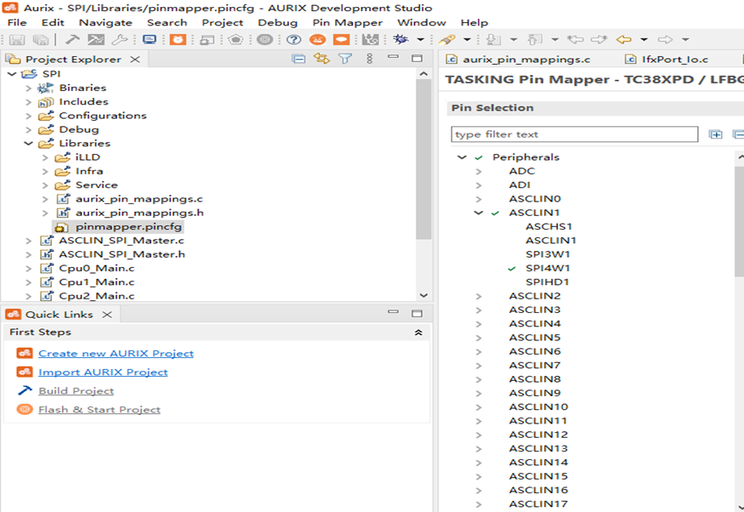Open the Debug launch dropdown arrow
This screenshot has width=744, height=512.
click(420, 39)
